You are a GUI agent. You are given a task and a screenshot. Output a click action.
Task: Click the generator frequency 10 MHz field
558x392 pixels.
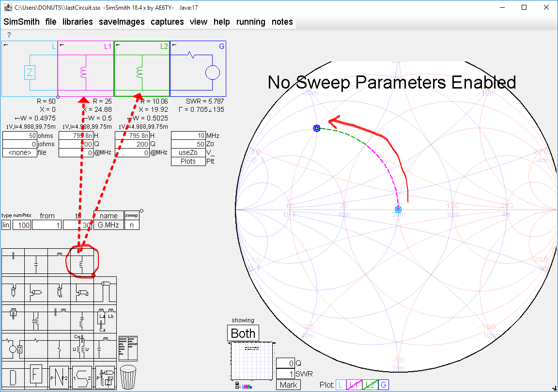point(188,136)
